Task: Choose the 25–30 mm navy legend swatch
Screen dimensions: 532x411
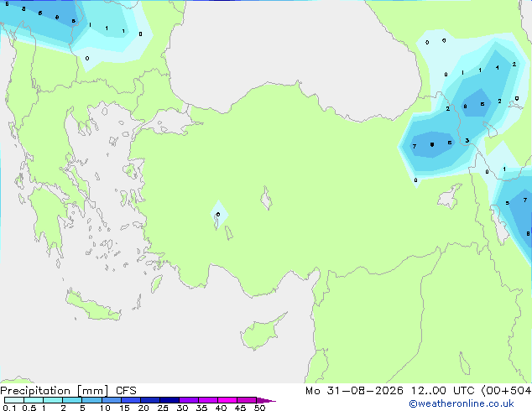Action: 169,400
